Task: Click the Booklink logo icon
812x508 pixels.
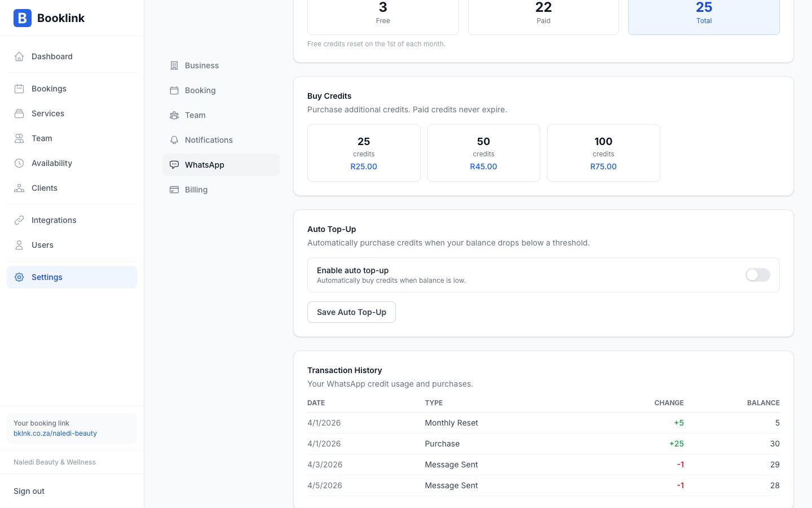Action: pyautogui.click(x=23, y=18)
